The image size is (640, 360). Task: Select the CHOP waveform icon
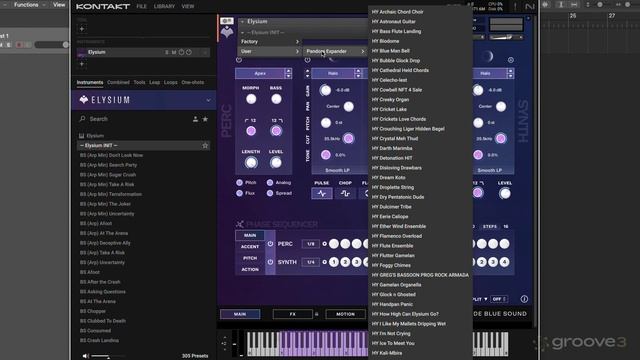tap(345, 193)
